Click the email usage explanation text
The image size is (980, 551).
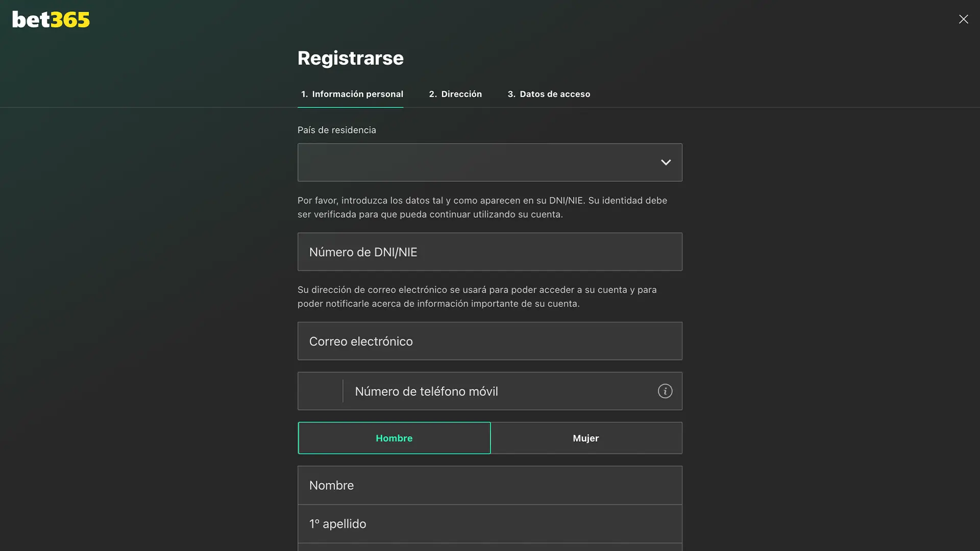click(x=476, y=296)
